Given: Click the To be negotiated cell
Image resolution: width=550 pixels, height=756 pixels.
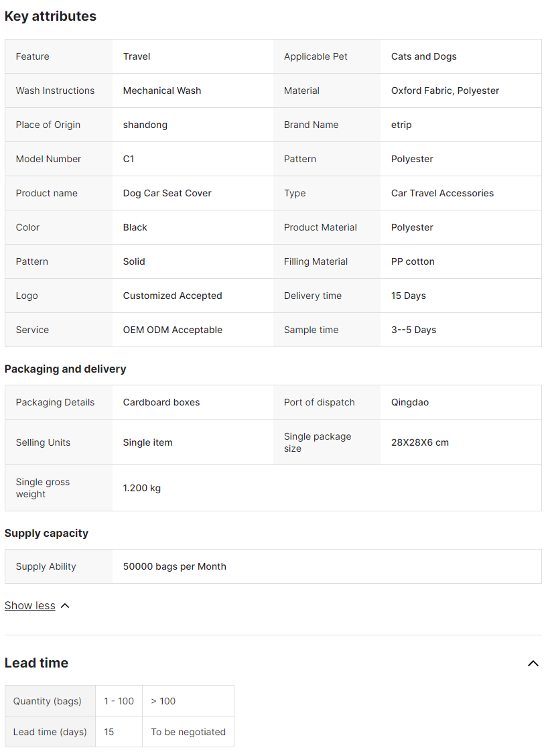Looking at the screenshot, I should tap(188, 732).
